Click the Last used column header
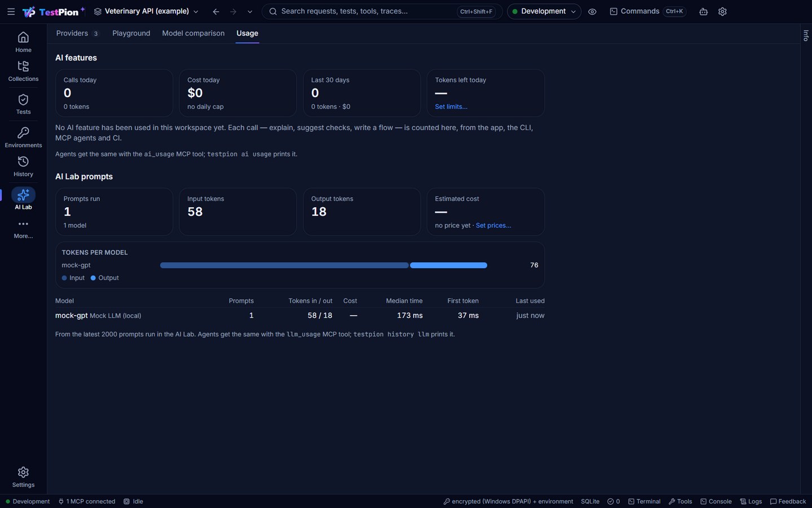This screenshot has height=508, width=812. coord(530,301)
